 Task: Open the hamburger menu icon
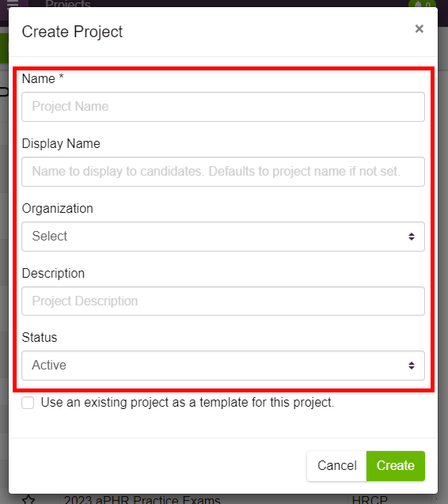(13, 3)
